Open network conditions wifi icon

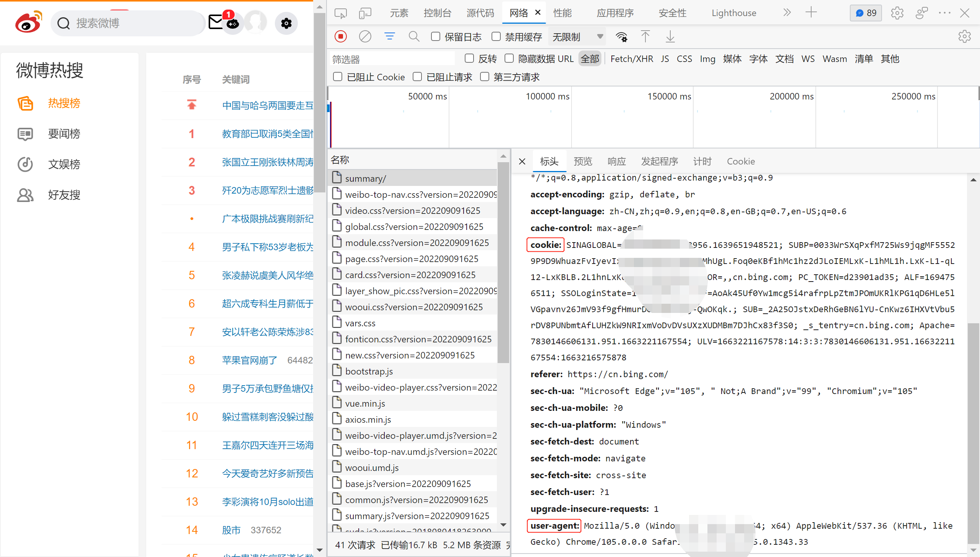point(621,37)
